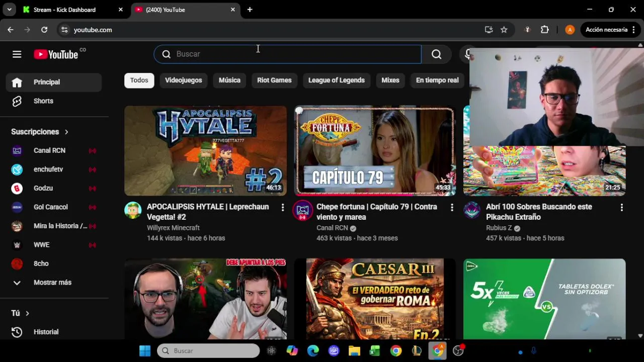Open the Godzu subscription
This screenshot has width=644, height=362.
(54, 188)
